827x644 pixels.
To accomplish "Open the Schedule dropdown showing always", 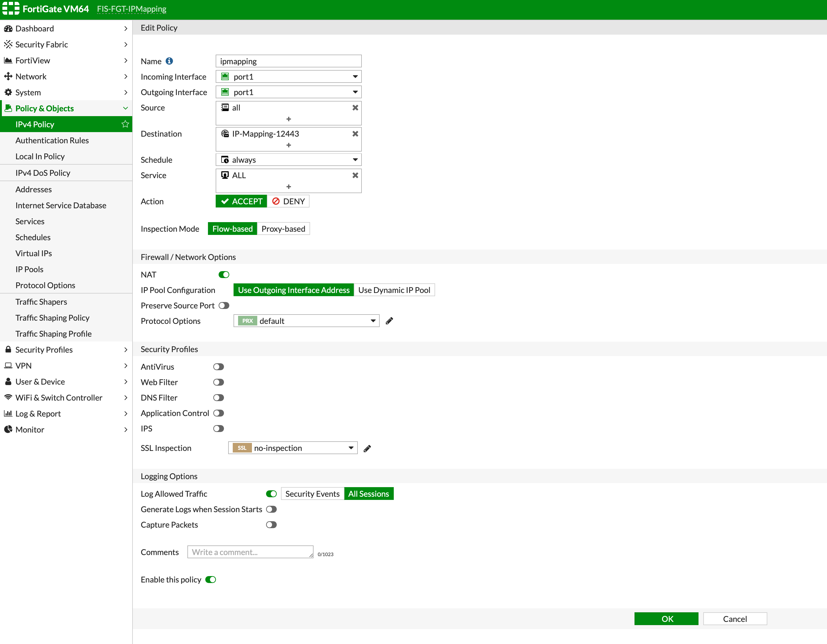I will pyautogui.click(x=355, y=159).
